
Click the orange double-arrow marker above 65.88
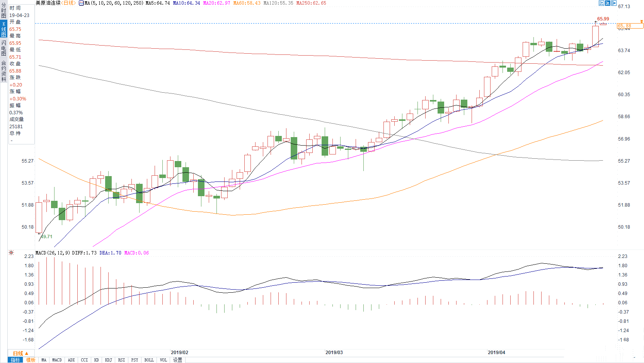click(641, 22)
